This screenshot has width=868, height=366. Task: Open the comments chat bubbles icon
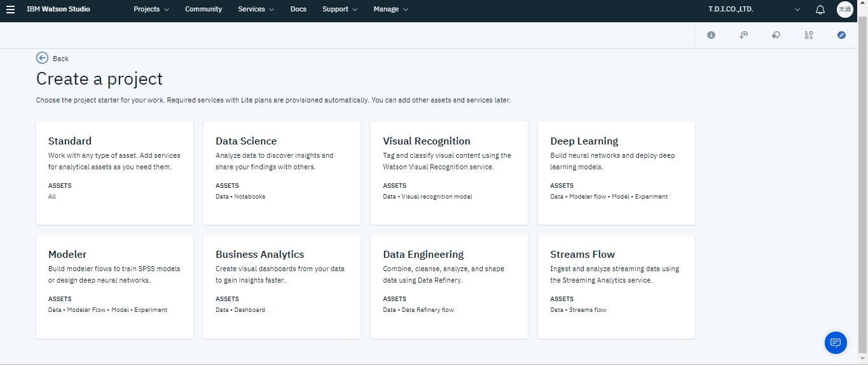click(x=776, y=35)
